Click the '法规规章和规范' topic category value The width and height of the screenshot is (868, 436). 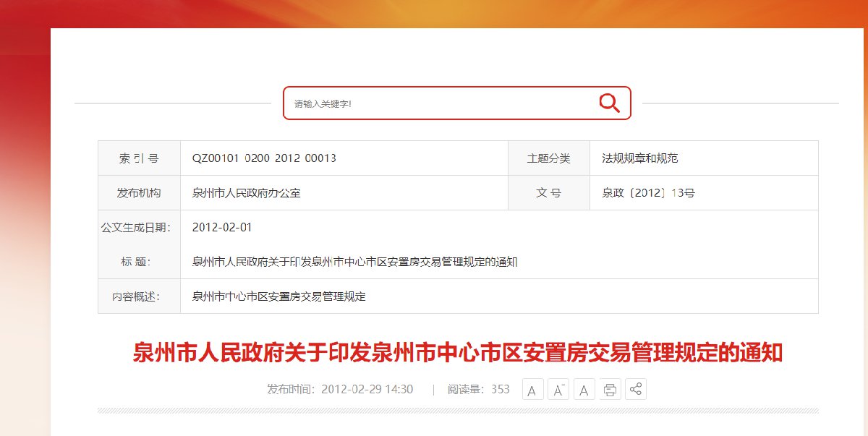639,158
